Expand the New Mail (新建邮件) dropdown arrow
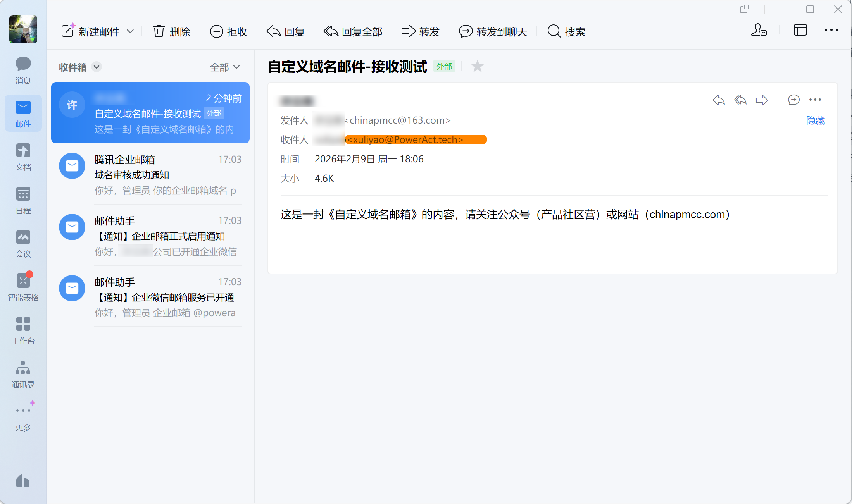Image resolution: width=852 pixels, height=504 pixels. 131,31
